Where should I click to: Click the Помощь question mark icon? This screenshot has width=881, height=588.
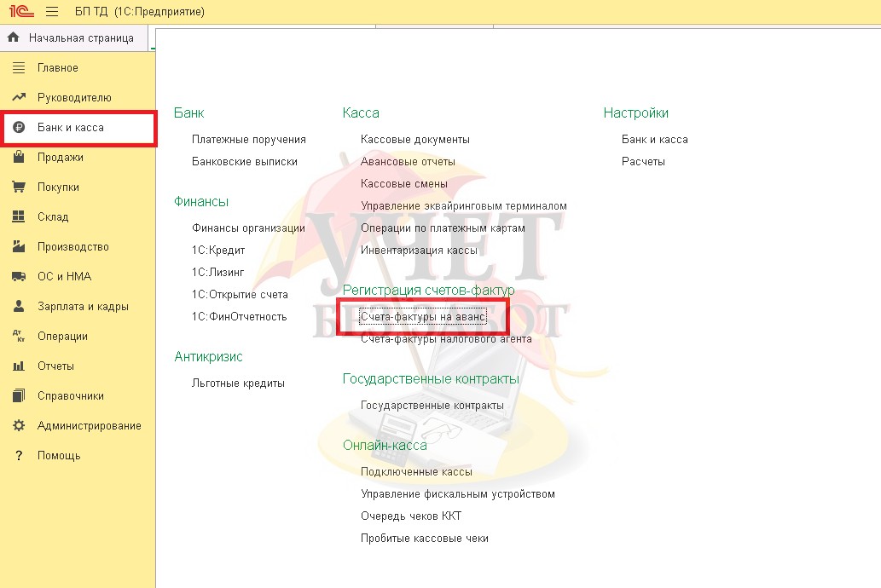click(19, 455)
